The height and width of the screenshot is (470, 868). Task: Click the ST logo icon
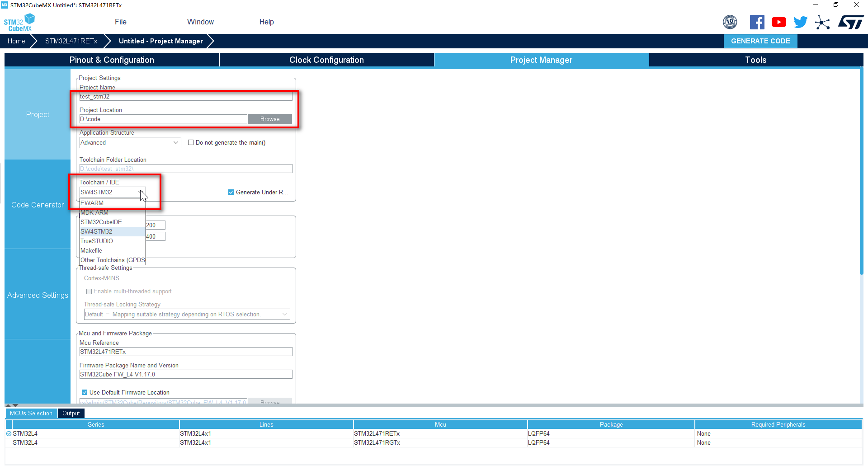[850, 22]
